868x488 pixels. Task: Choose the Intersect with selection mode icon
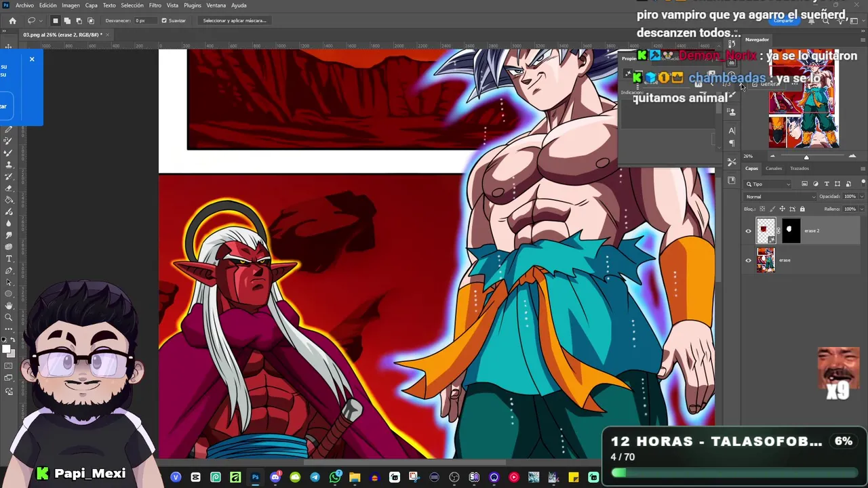[x=90, y=20]
